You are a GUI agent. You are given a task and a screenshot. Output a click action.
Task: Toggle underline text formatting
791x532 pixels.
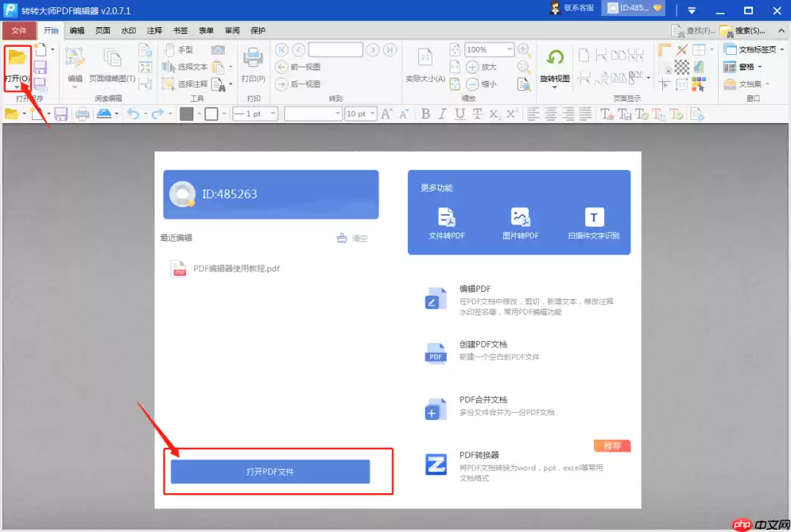pos(460,113)
